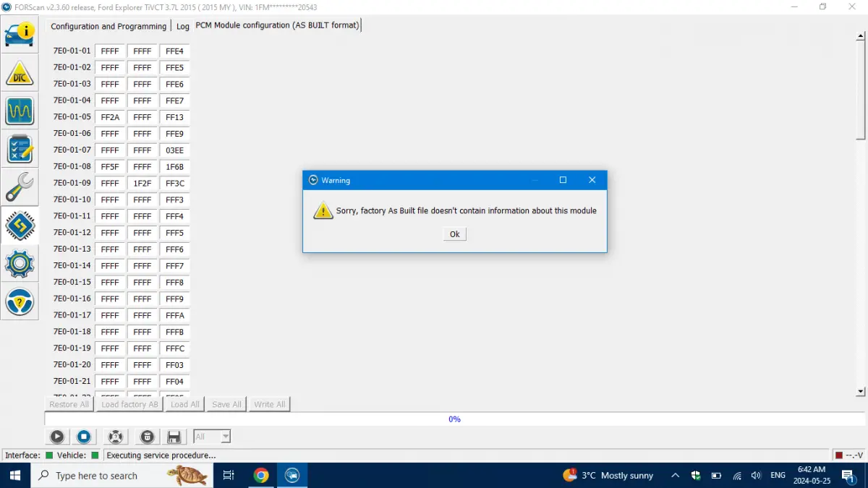Edit the FF3C field in row 7E0-01-09
Image resolution: width=868 pixels, height=488 pixels.
(x=174, y=184)
